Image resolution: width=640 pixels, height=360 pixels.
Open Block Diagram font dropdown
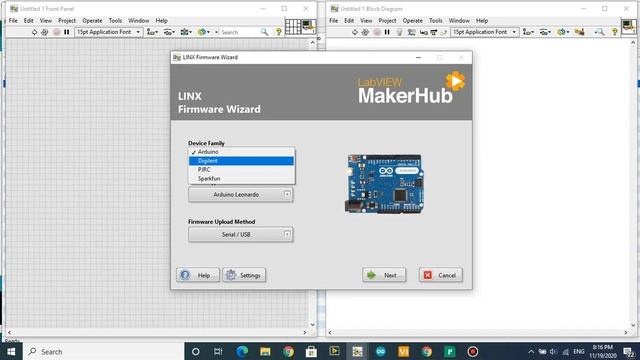[484, 32]
